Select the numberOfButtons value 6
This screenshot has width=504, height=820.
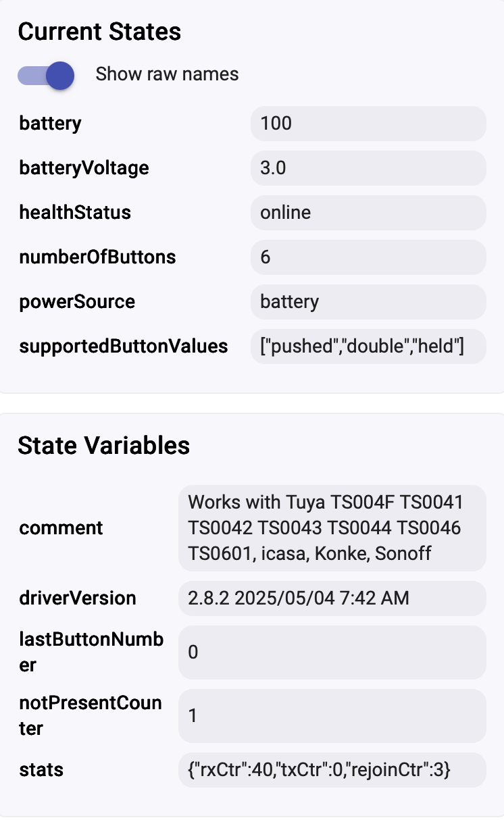[x=368, y=257]
